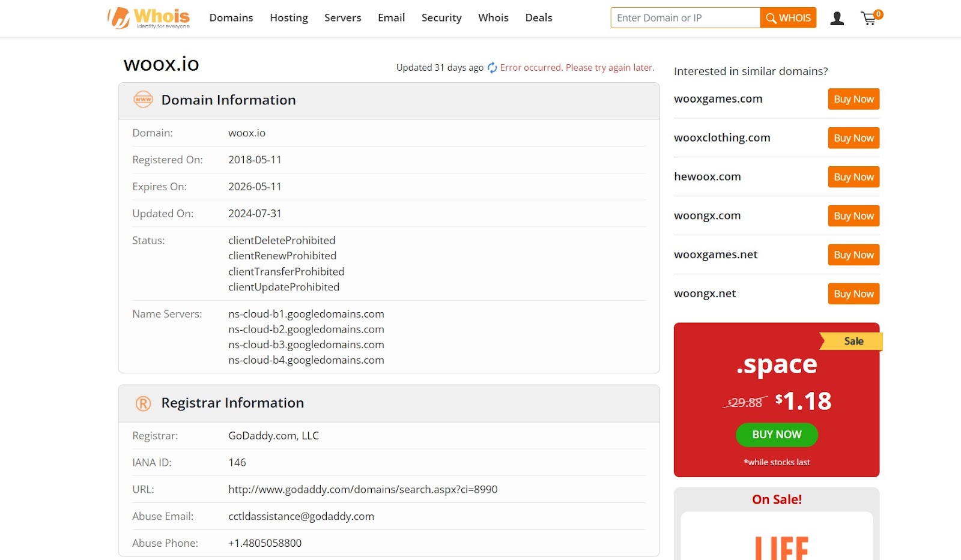Click the refresh icon beside the update time

click(x=492, y=68)
